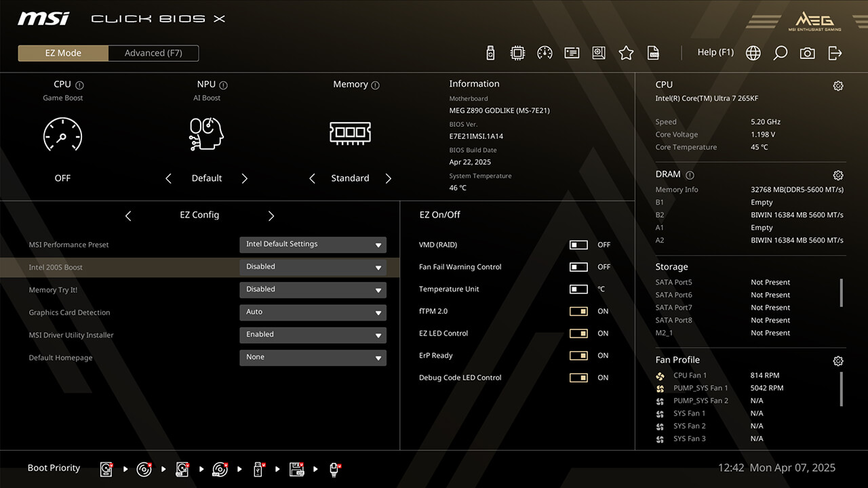Click the Help (F1) button
Viewport: 868px width, 488px height.
tap(715, 52)
